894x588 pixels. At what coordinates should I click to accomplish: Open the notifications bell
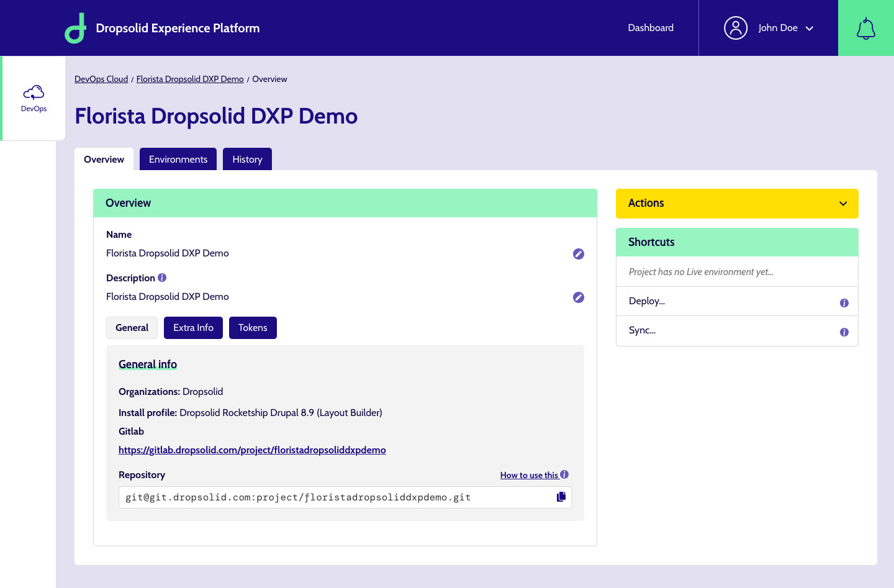pyautogui.click(x=866, y=28)
